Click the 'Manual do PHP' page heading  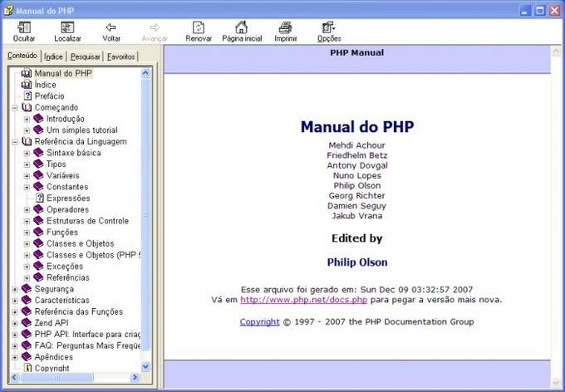(357, 126)
